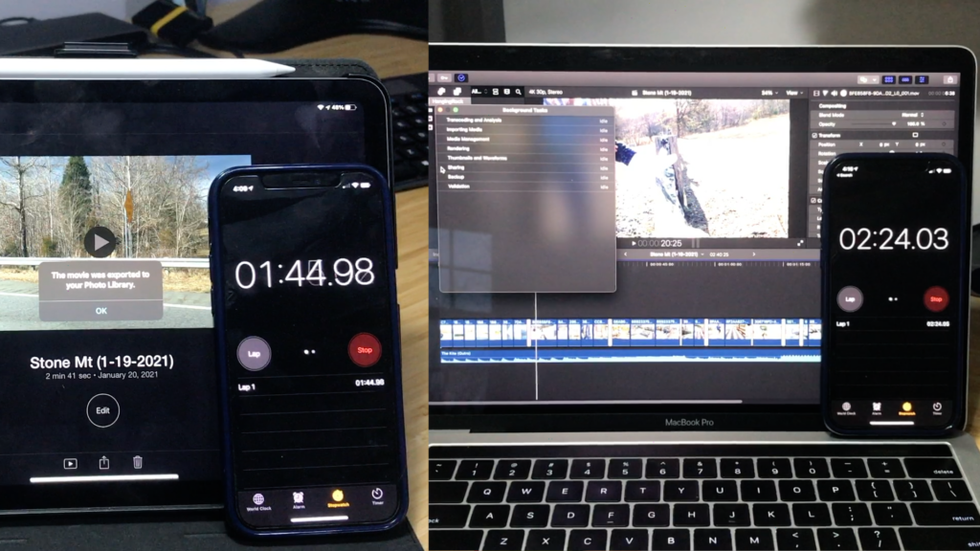
Task: Tap the iPad share icon
Action: pyautogui.click(x=103, y=462)
